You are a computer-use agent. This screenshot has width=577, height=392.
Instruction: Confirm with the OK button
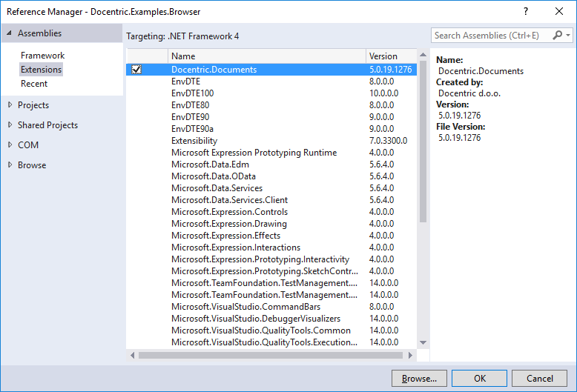point(480,379)
